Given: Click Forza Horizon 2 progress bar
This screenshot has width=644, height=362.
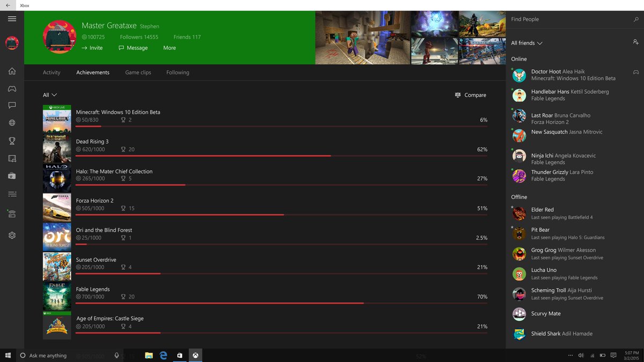Looking at the screenshot, I should coord(281,215).
